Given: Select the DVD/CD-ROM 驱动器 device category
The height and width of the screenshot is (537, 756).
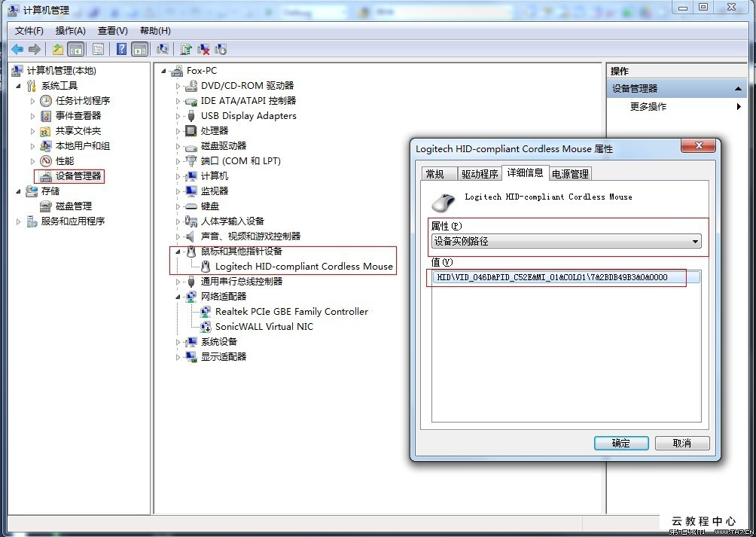Looking at the screenshot, I should (247, 86).
